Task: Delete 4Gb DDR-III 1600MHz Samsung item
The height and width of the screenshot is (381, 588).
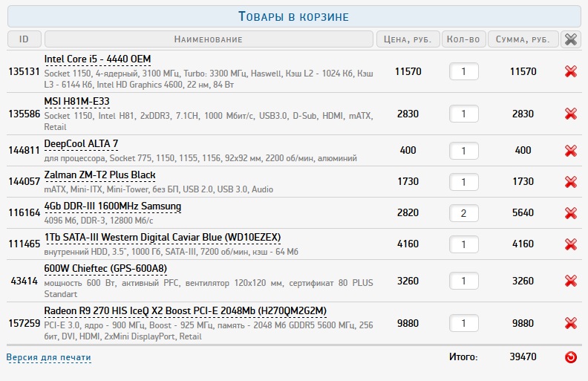Action: 571,213
